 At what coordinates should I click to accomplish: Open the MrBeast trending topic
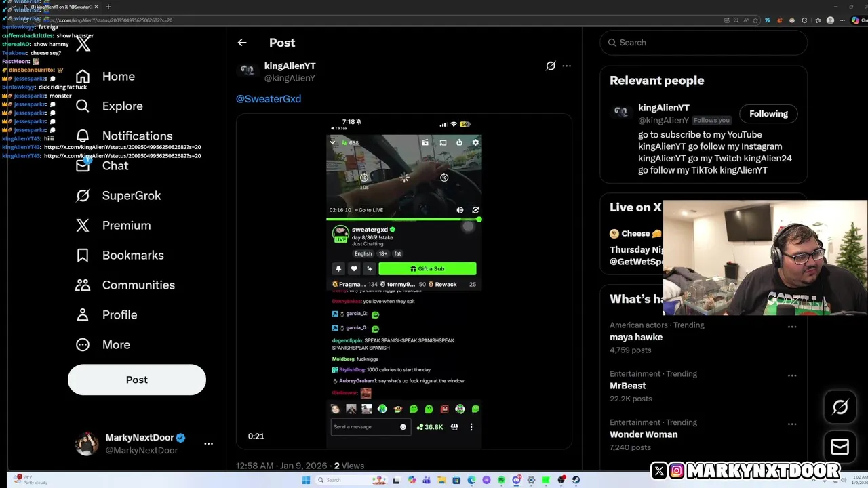628,386
